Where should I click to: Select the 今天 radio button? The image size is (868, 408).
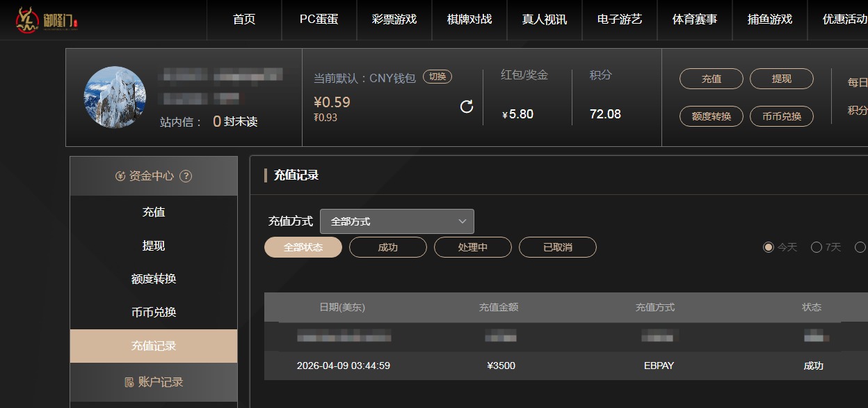(768, 247)
